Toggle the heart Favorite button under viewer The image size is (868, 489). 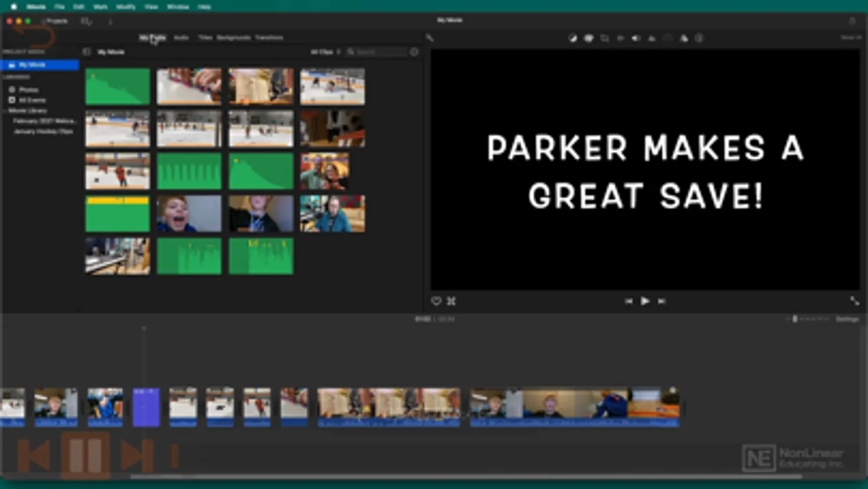tap(436, 301)
